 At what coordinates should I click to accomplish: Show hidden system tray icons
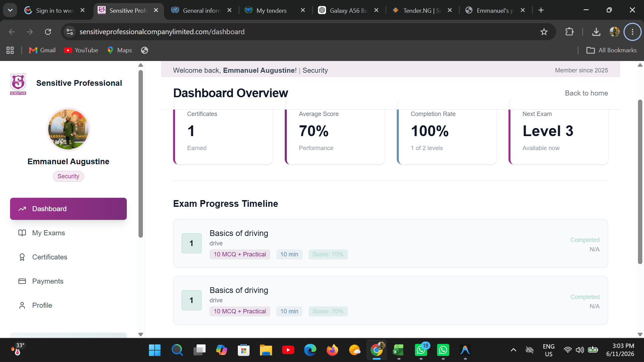pos(513,350)
